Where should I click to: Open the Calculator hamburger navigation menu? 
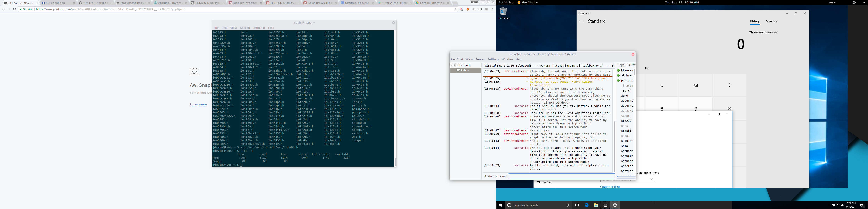point(581,21)
